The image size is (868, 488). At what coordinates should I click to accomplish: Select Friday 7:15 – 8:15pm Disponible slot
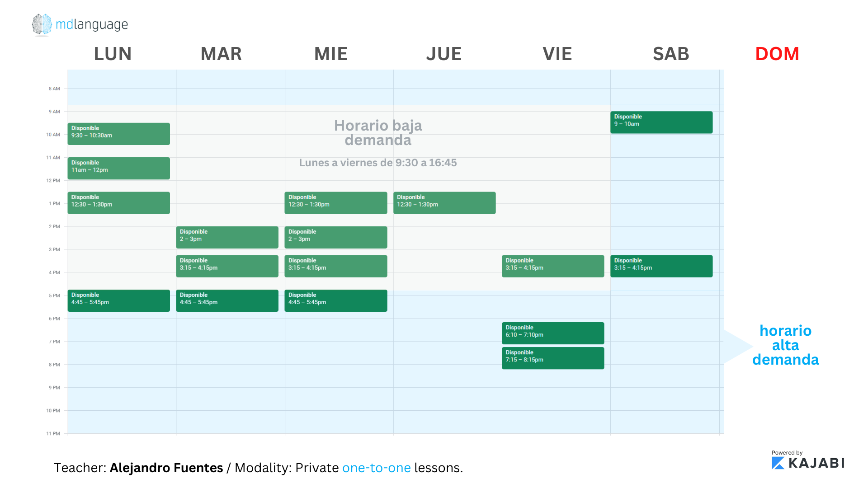tap(553, 358)
